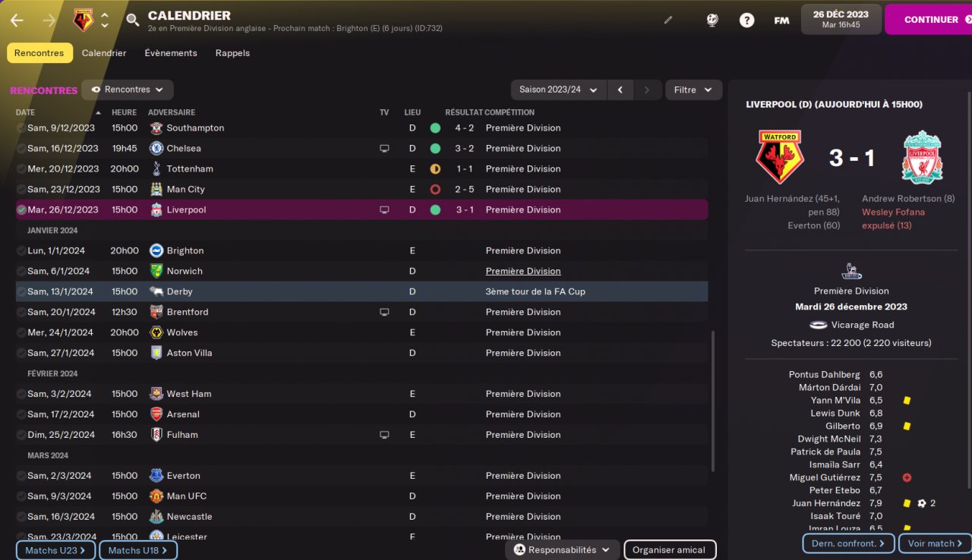Screen dimensions: 972x560
Task: Switch to the Évènements tab
Action: tap(171, 53)
